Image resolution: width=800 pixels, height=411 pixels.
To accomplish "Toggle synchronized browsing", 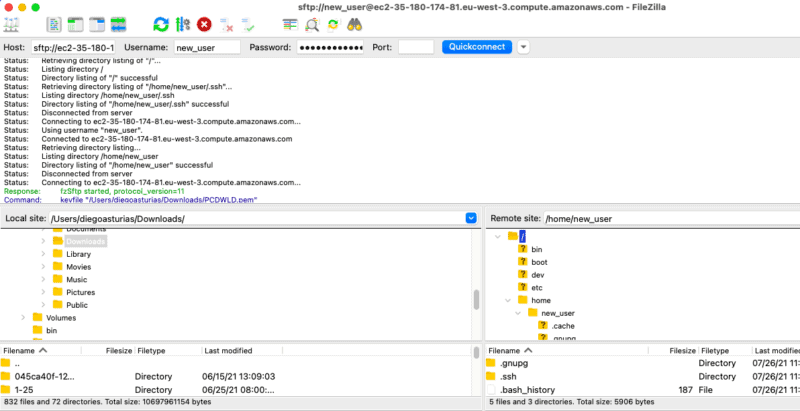I will pyautogui.click(x=333, y=24).
